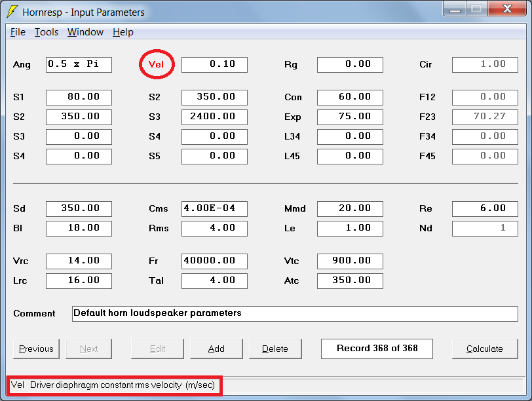Click the Con 60.00 field
The image size is (532, 401).
350,98
